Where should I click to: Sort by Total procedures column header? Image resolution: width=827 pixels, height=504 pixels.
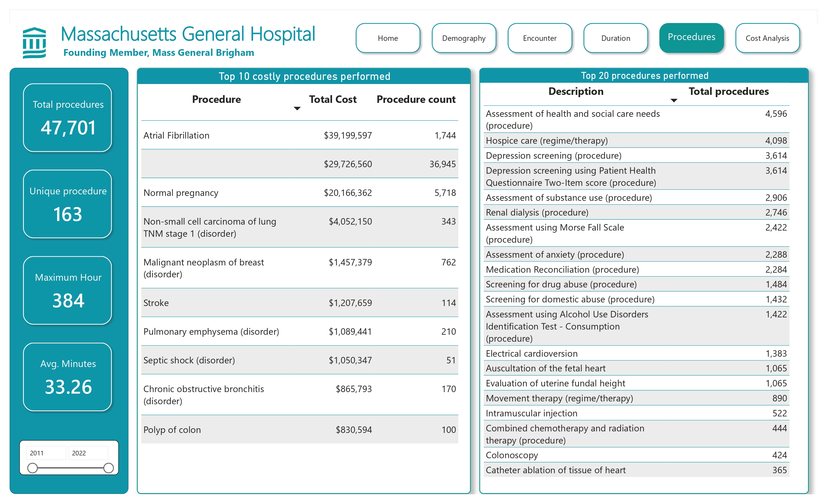pos(728,91)
